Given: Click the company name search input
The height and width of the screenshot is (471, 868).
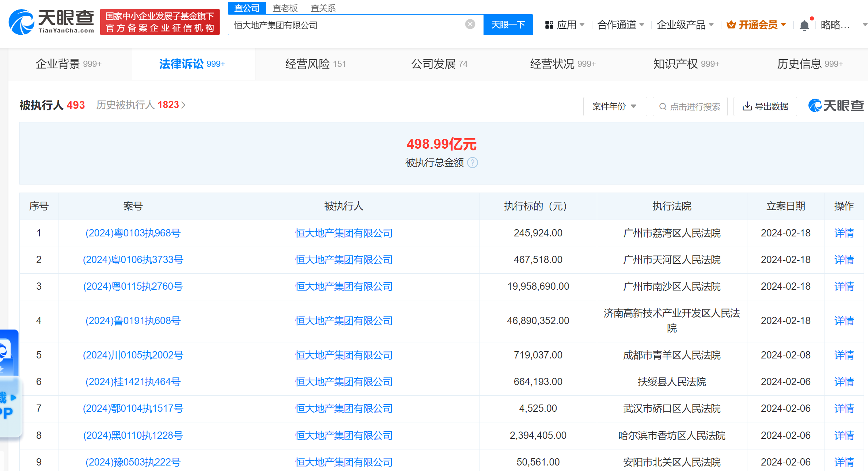Looking at the screenshot, I should (347, 25).
